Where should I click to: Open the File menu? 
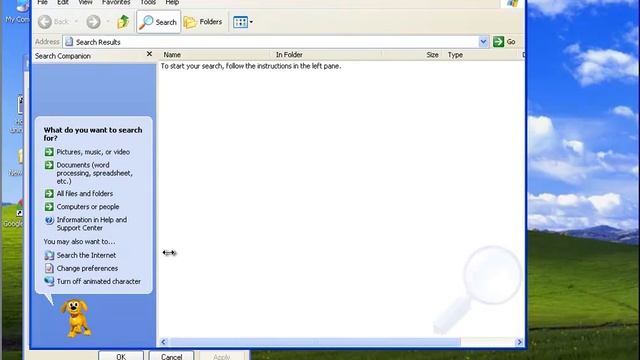point(42,2)
